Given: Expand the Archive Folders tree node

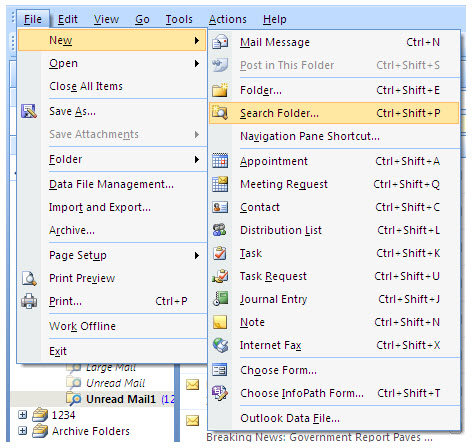Looking at the screenshot, I should coord(22,431).
